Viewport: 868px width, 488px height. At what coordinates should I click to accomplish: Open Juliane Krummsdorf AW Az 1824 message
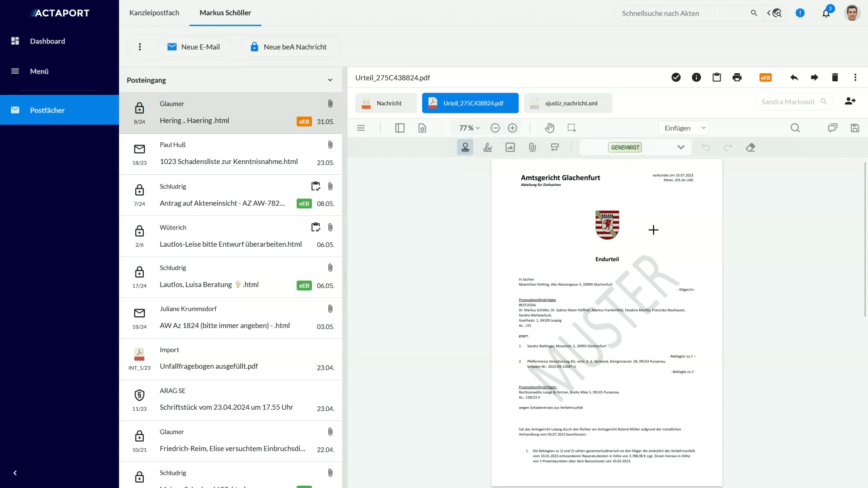click(x=231, y=318)
